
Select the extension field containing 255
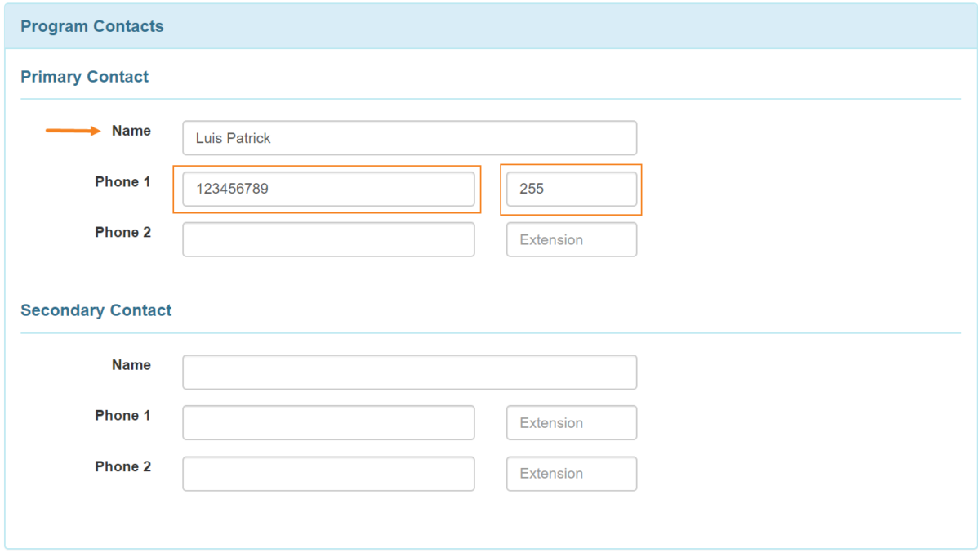click(571, 189)
